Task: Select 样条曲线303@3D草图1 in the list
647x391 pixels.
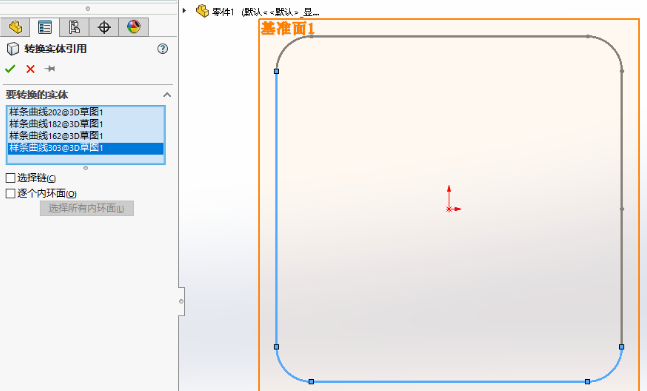Action: coord(86,148)
